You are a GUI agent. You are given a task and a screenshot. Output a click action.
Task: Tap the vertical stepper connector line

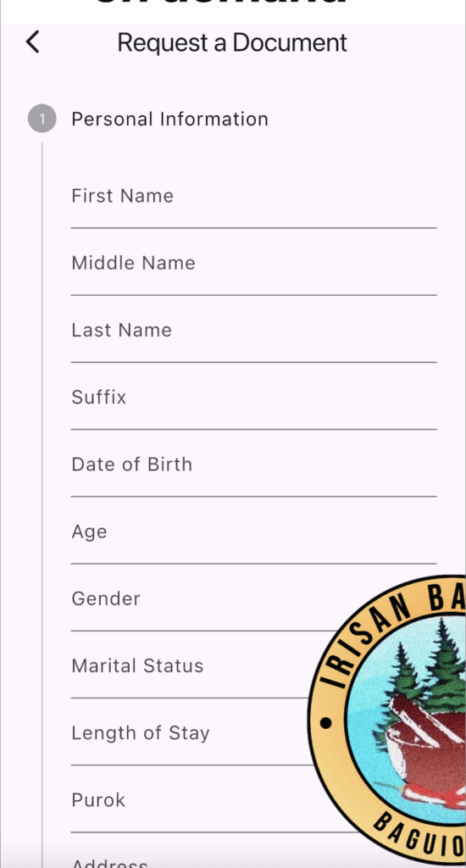pos(42,505)
